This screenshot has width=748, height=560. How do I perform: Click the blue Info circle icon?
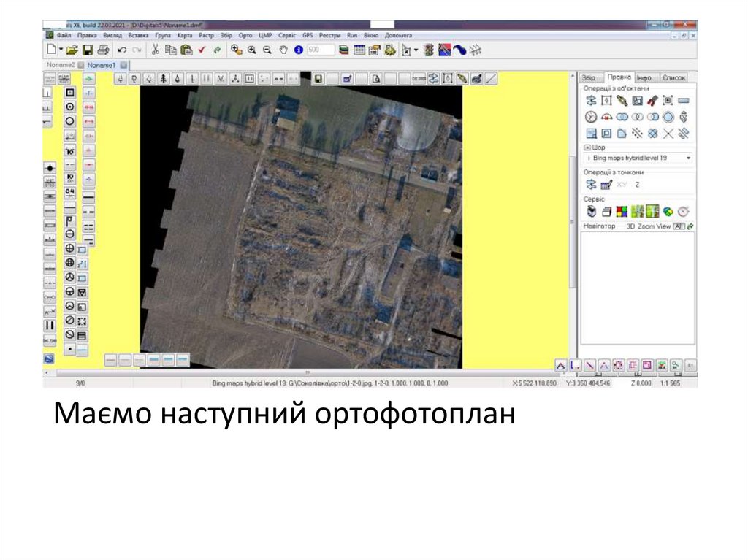tap(298, 50)
